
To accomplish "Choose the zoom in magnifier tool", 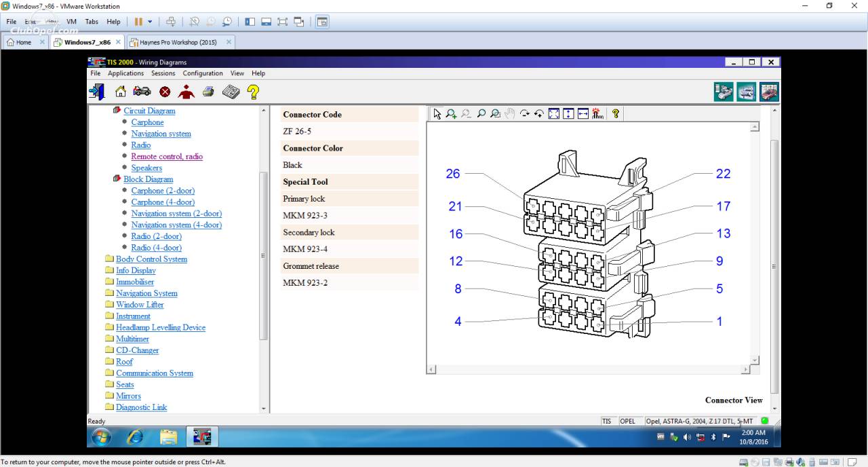I will coord(451,114).
